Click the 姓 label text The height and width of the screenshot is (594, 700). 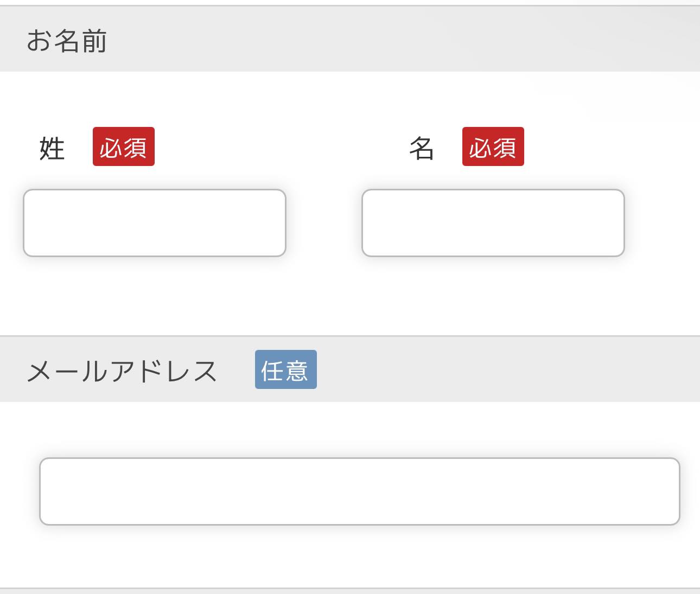pyautogui.click(x=52, y=148)
